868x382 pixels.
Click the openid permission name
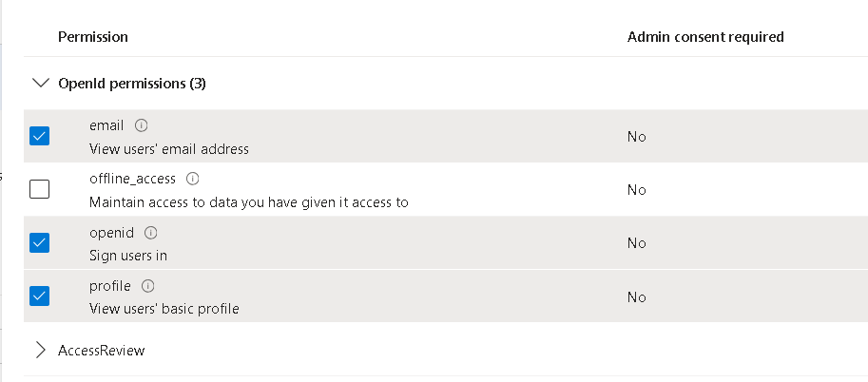click(112, 233)
